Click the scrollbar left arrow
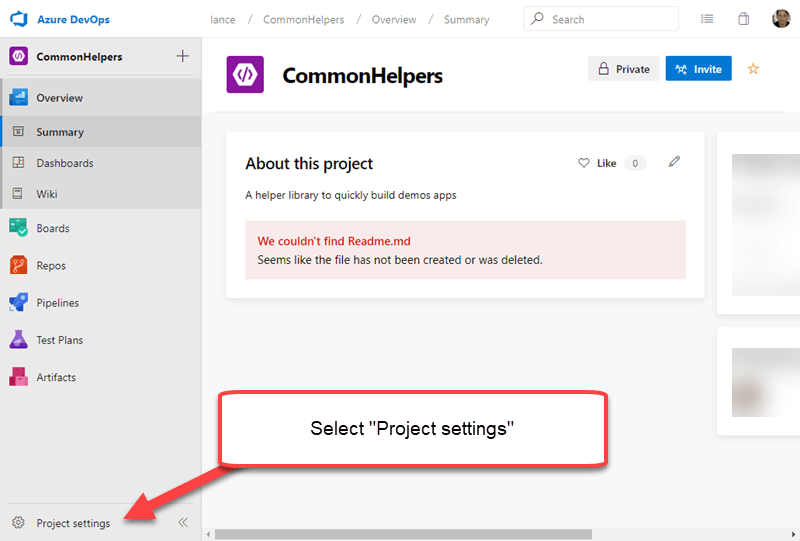The width and height of the screenshot is (800, 541). (x=208, y=534)
